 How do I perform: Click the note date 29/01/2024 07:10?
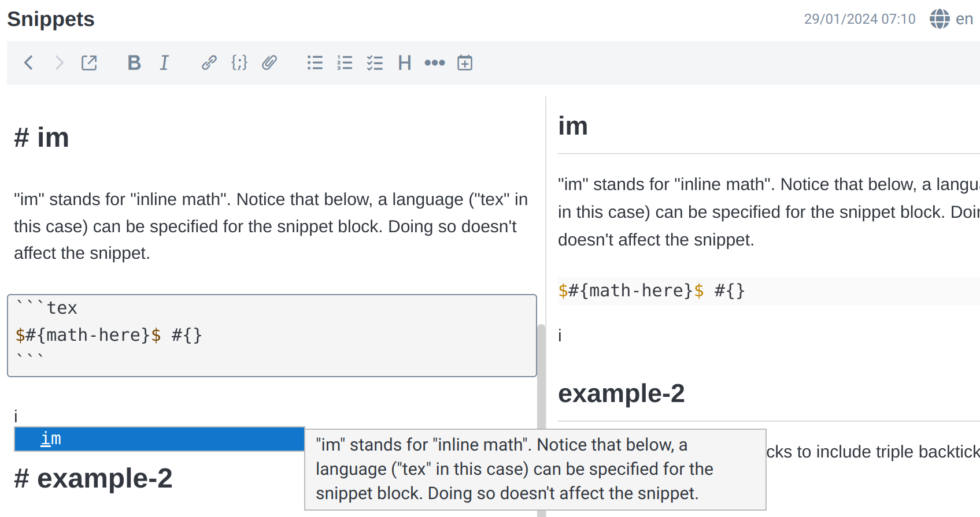[x=860, y=19]
